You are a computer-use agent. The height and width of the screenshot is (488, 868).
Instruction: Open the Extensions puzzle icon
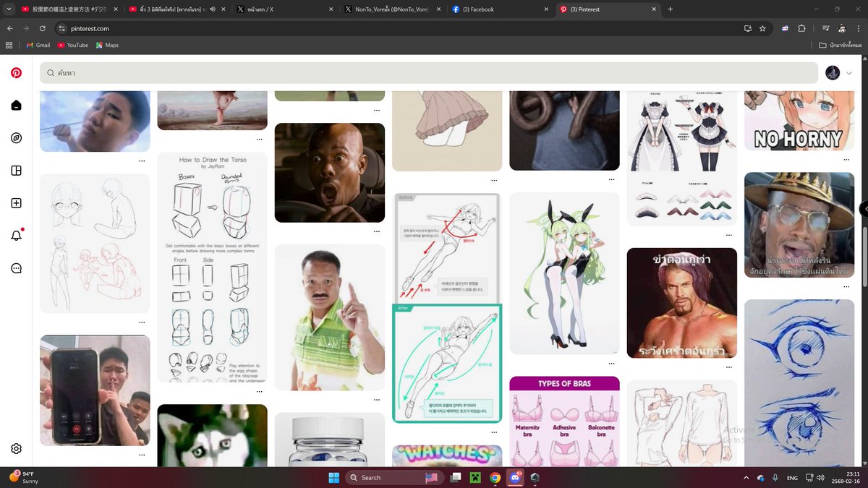(x=801, y=28)
